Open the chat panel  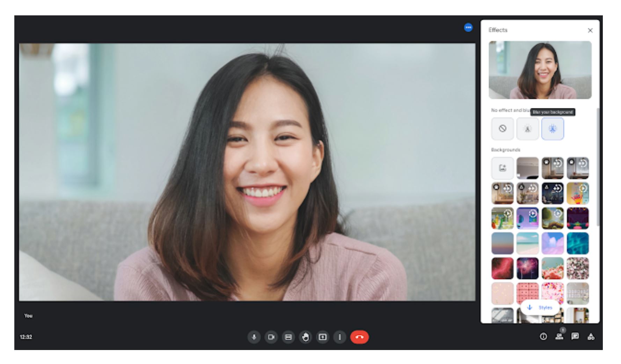(x=574, y=337)
